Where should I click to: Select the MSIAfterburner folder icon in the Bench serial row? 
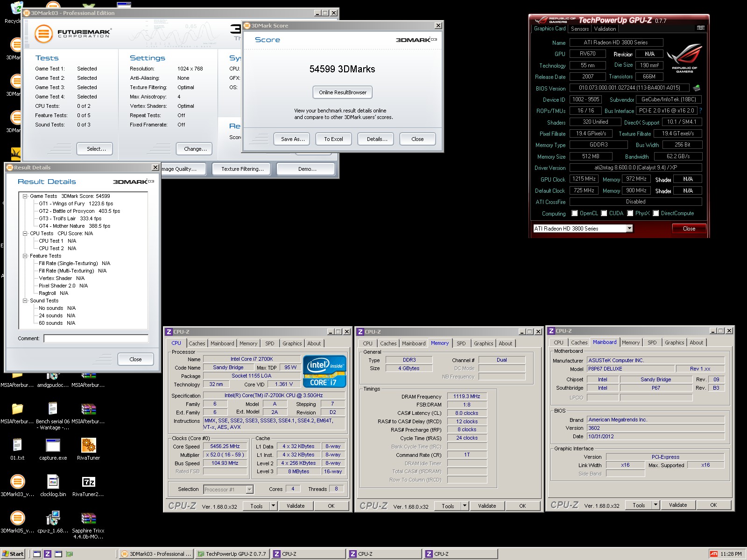(x=17, y=409)
